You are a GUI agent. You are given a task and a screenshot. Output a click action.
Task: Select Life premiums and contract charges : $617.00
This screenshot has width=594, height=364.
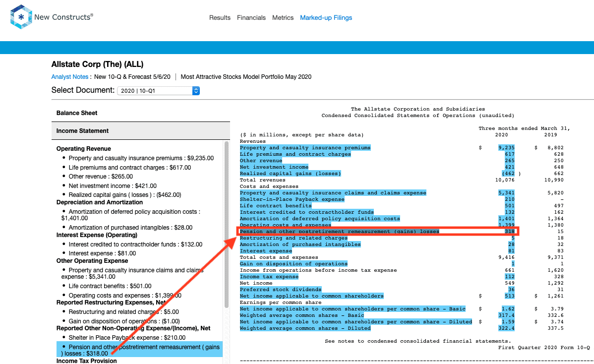[x=129, y=168]
